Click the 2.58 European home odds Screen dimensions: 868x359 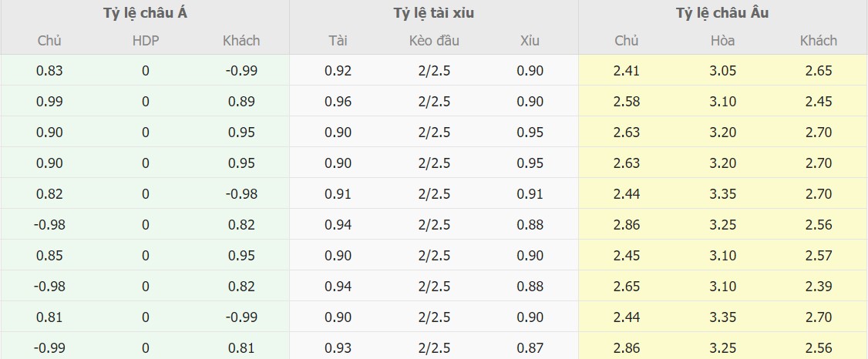click(627, 102)
